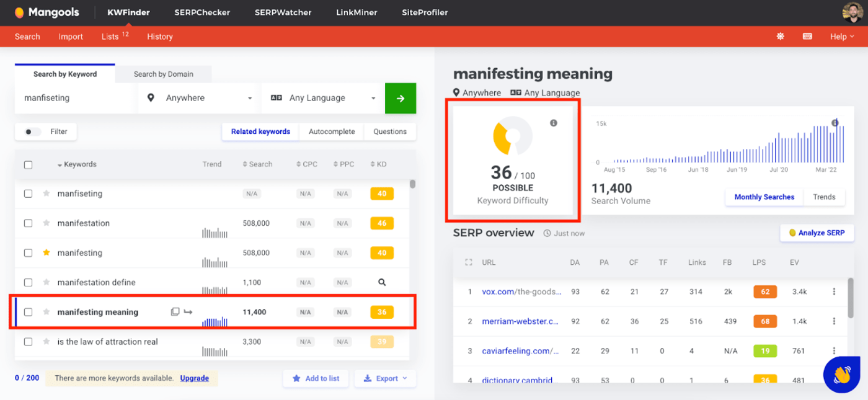This screenshot has width=868, height=400.
Task: Open LinkMiner tool
Action: (x=356, y=12)
